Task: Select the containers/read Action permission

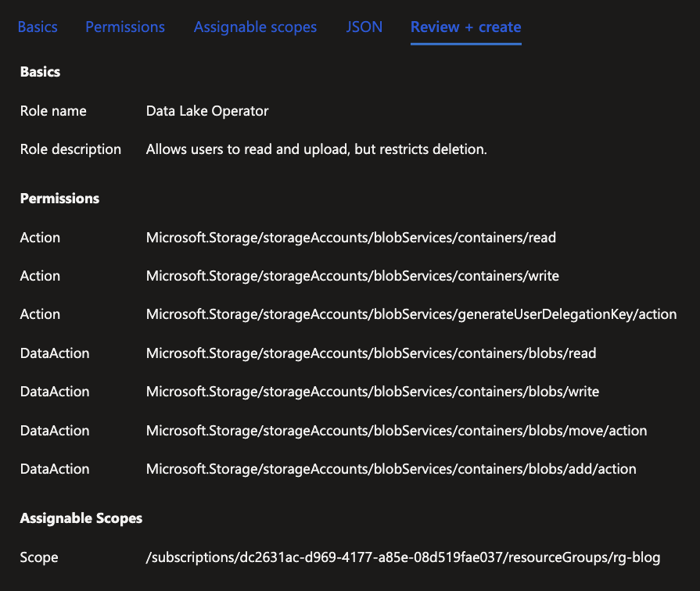Action: coord(350,238)
